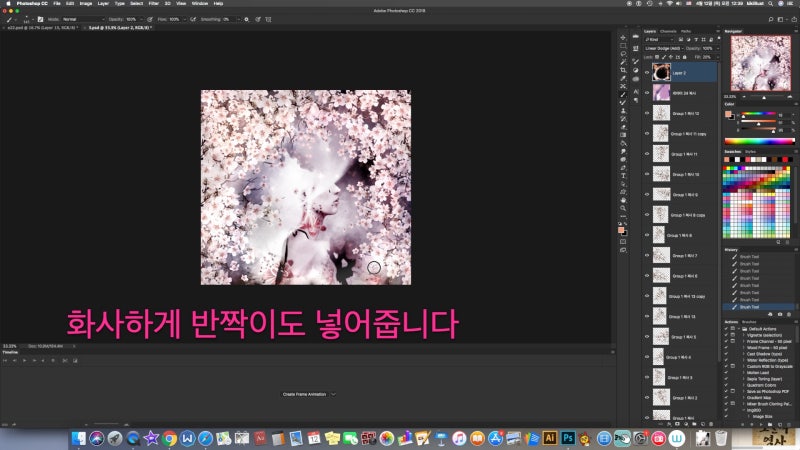Toggle checkmark for Vignette (selection) action
The width and height of the screenshot is (800, 450).
tap(726, 335)
